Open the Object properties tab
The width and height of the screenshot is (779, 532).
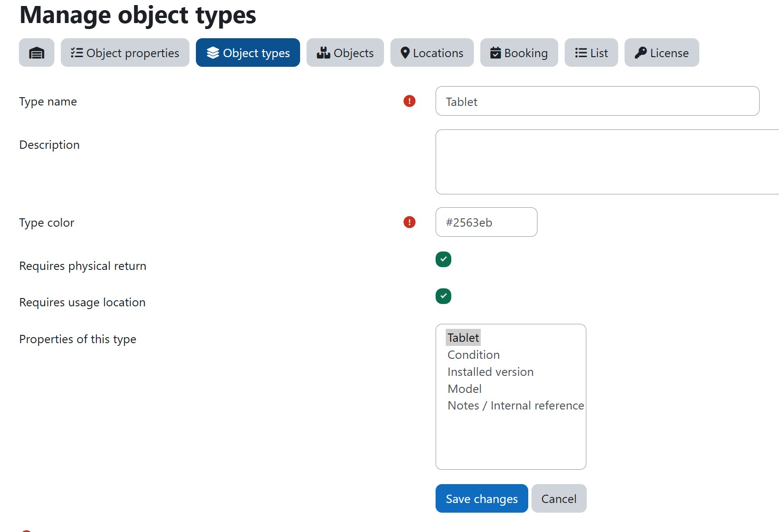point(125,53)
